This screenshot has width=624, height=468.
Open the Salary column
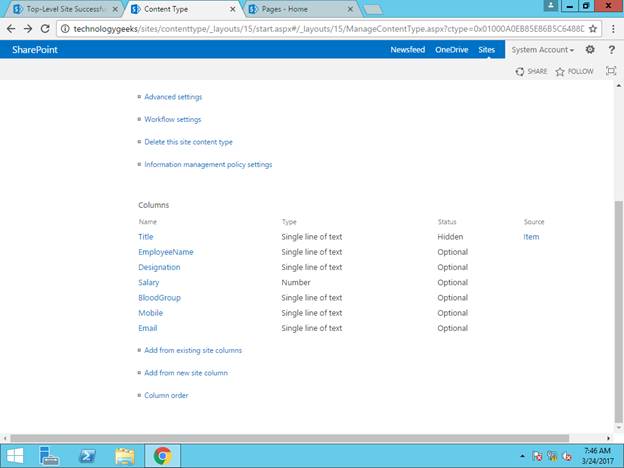coord(148,283)
